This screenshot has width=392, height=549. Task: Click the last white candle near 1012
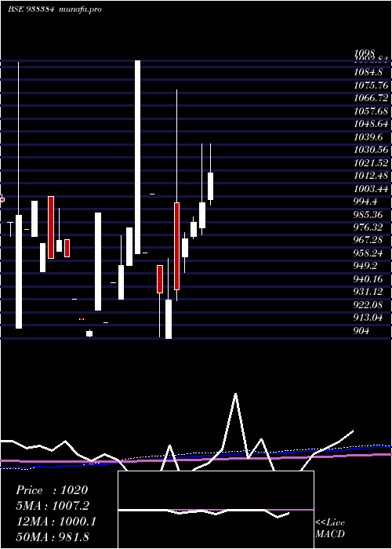[210, 186]
